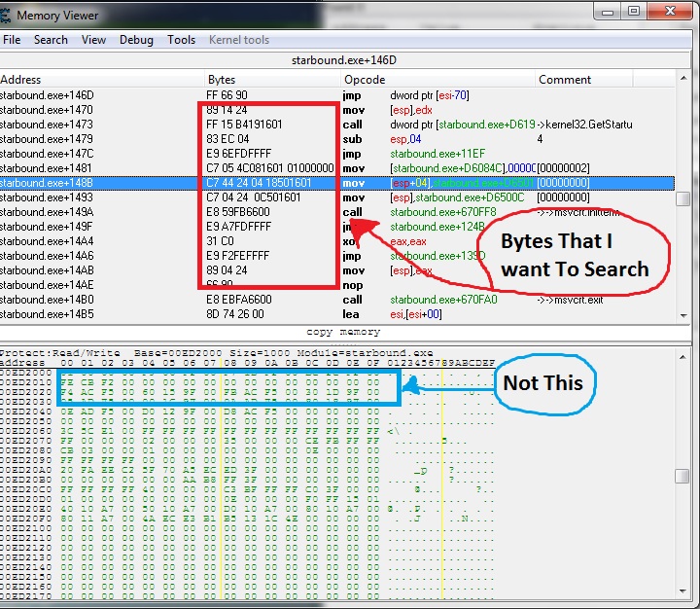Select the starbound.exe+14A6 jmp row
This screenshot has width=700, height=609.
pos(337,256)
